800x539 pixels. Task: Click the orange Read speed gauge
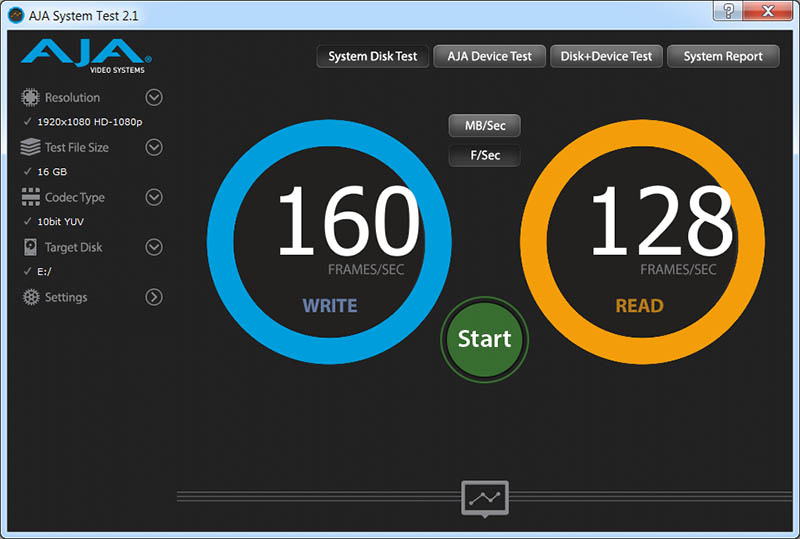pos(642,242)
